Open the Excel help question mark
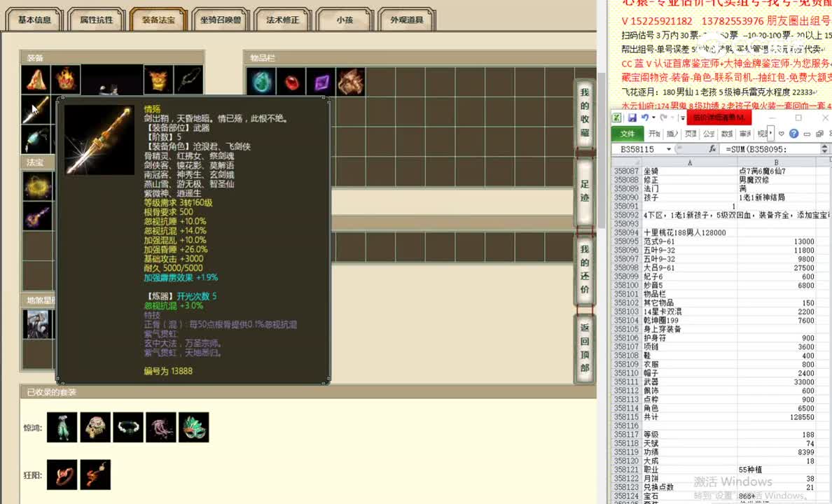Screen dimensions: 832x504 [x=793, y=134]
